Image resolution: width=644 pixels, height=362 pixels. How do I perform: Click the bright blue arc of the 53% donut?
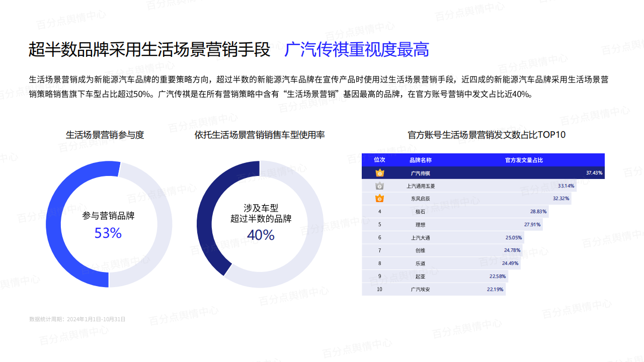[54, 224]
